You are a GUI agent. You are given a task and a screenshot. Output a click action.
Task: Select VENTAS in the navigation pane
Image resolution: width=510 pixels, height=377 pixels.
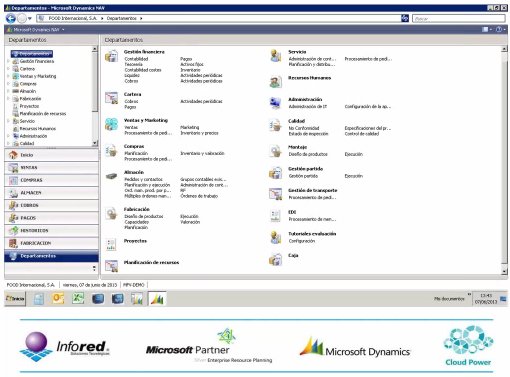pyautogui.click(x=51, y=168)
